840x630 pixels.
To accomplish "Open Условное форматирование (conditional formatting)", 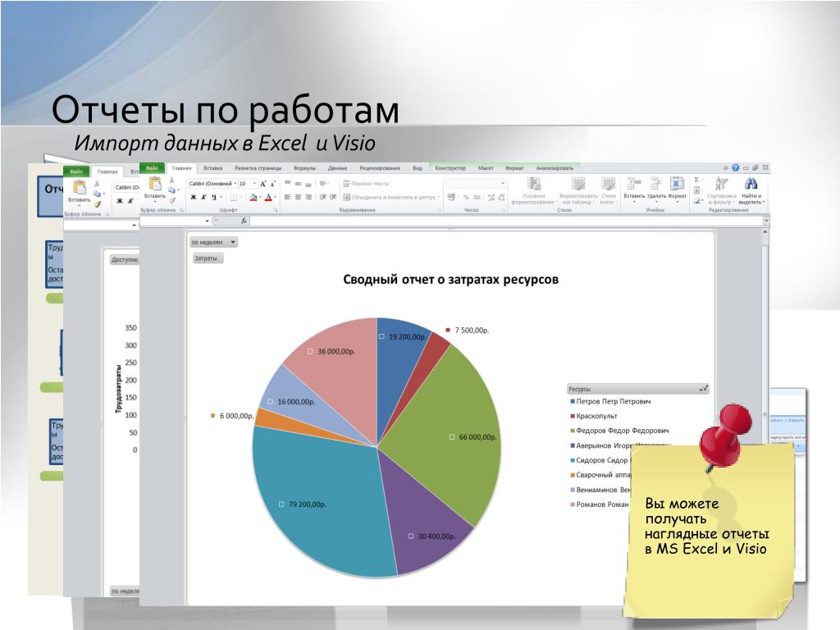I will [533, 190].
